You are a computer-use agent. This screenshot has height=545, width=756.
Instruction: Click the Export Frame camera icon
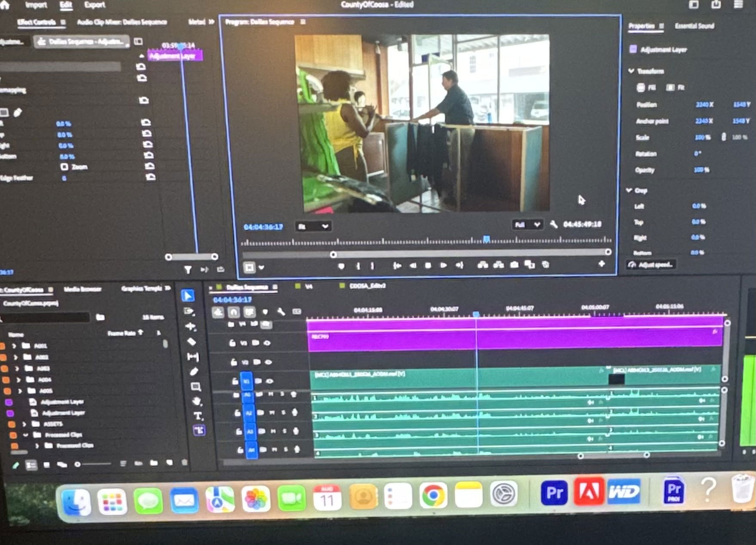(x=514, y=265)
